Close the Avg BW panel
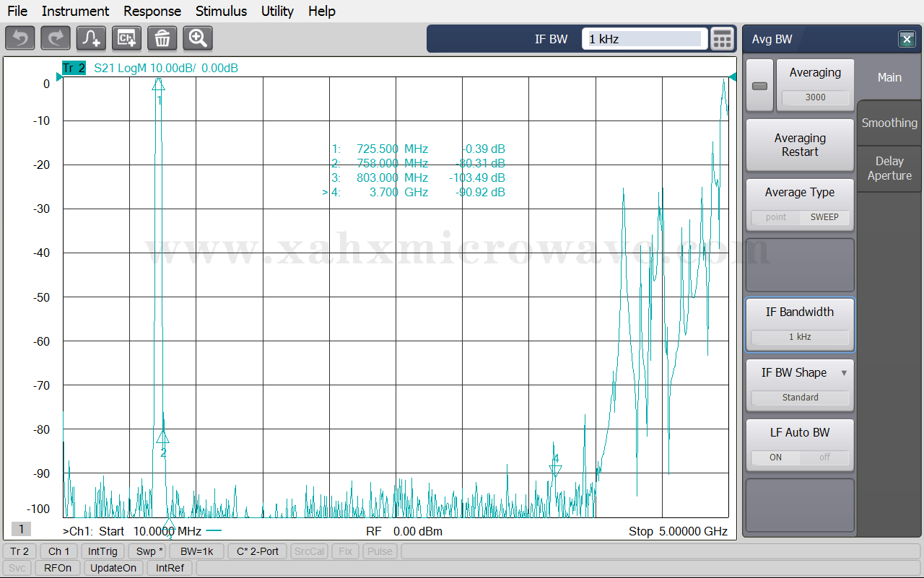Screen dimensions: 924x578 (907, 40)
